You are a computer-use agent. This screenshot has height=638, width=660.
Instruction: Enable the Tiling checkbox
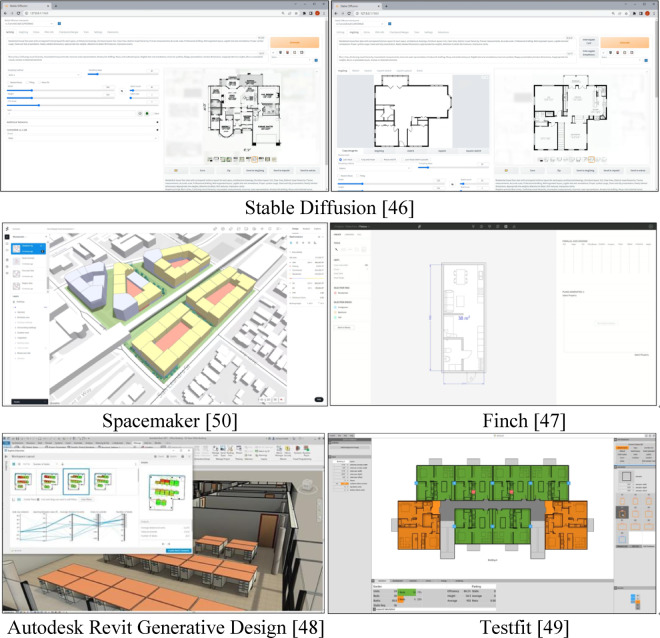pyautogui.click(x=27, y=82)
